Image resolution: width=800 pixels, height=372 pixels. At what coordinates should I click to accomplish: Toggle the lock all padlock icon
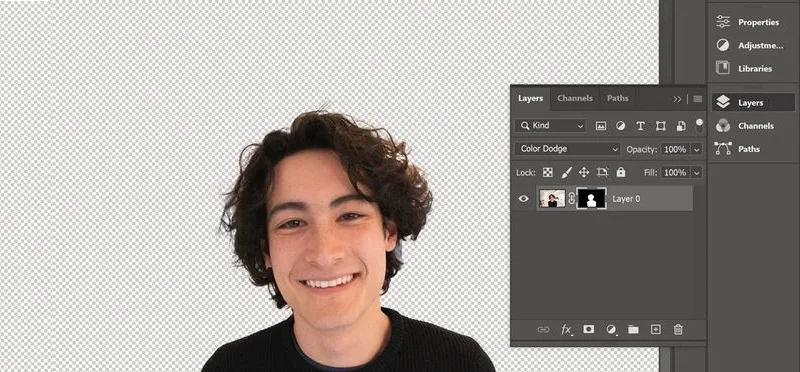(x=620, y=172)
